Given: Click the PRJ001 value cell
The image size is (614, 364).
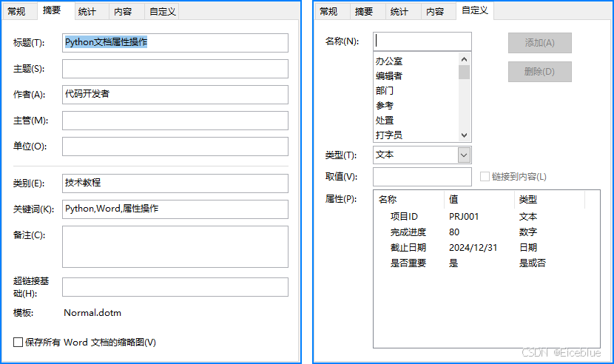Looking at the screenshot, I should click(x=464, y=216).
